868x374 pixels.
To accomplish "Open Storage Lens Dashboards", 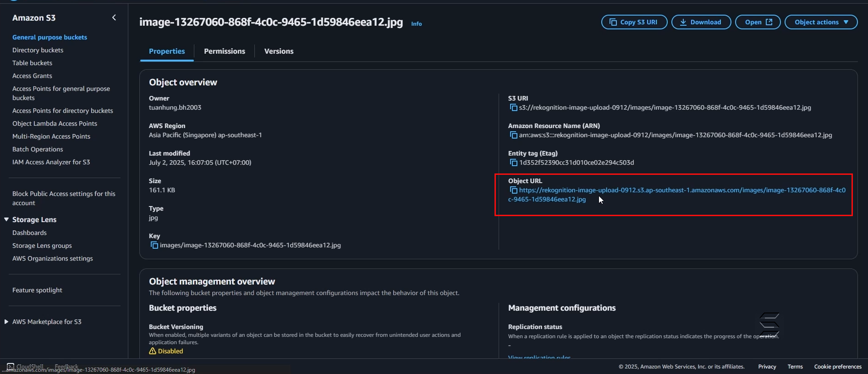I will click(x=29, y=233).
